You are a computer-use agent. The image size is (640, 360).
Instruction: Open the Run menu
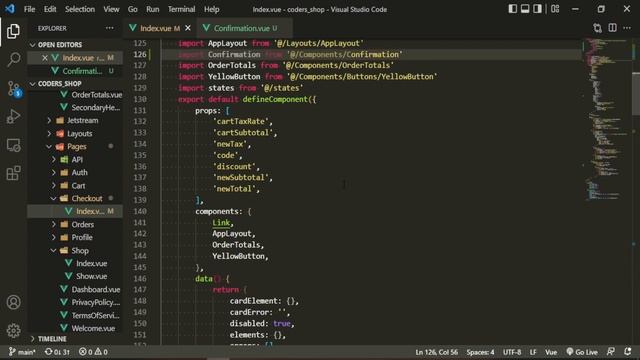153,9
